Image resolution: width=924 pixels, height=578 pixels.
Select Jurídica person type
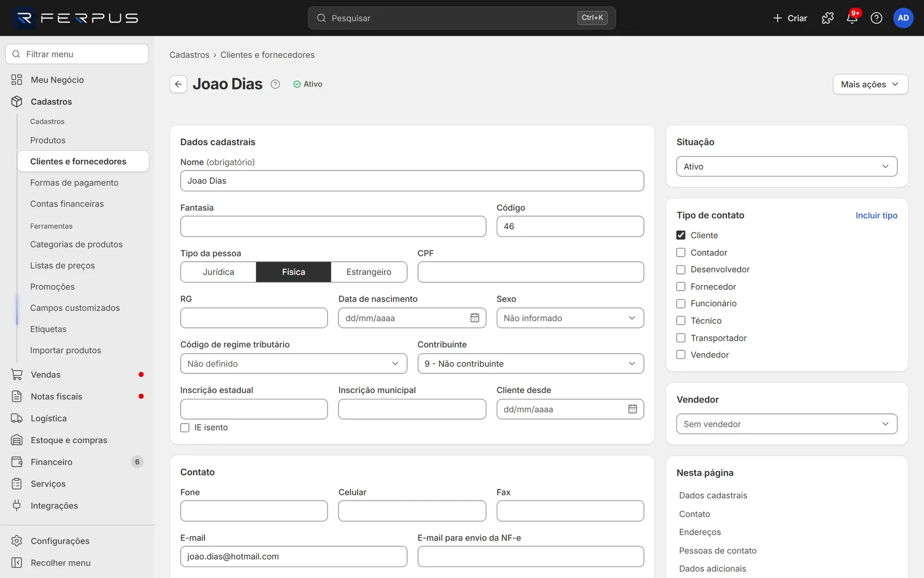[x=218, y=272]
